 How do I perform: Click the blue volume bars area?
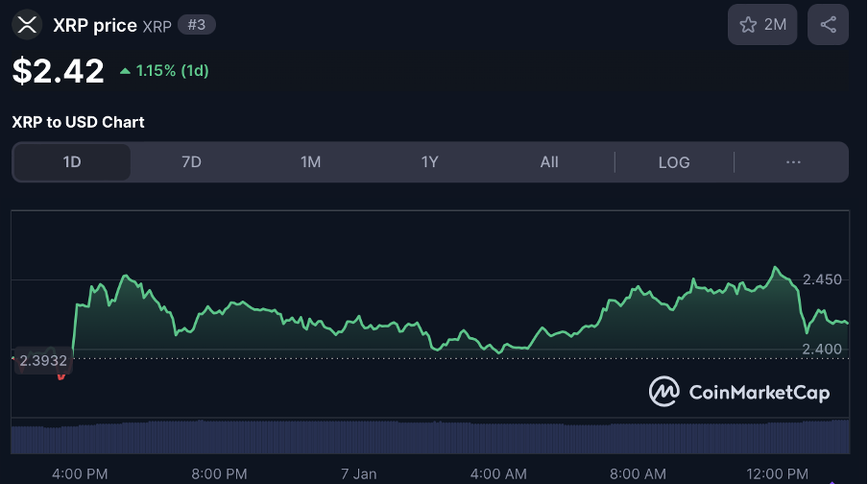coord(430,437)
